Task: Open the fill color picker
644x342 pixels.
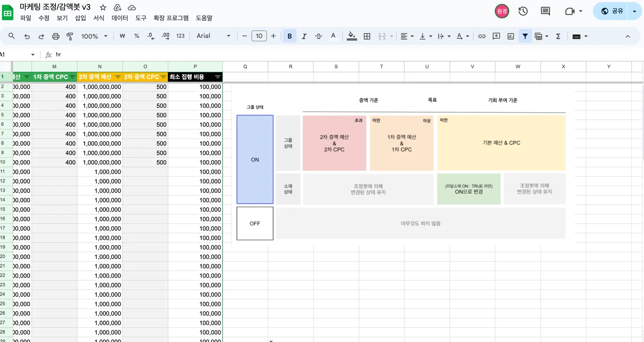Action: click(x=352, y=36)
